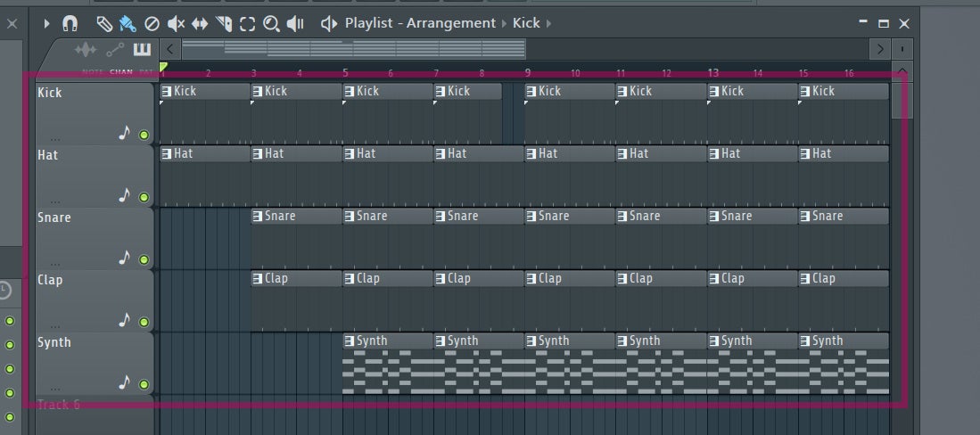Viewport: 980px width, 435px height.
Task: Close the left panel with the X icon
Action: [x=12, y=24]
